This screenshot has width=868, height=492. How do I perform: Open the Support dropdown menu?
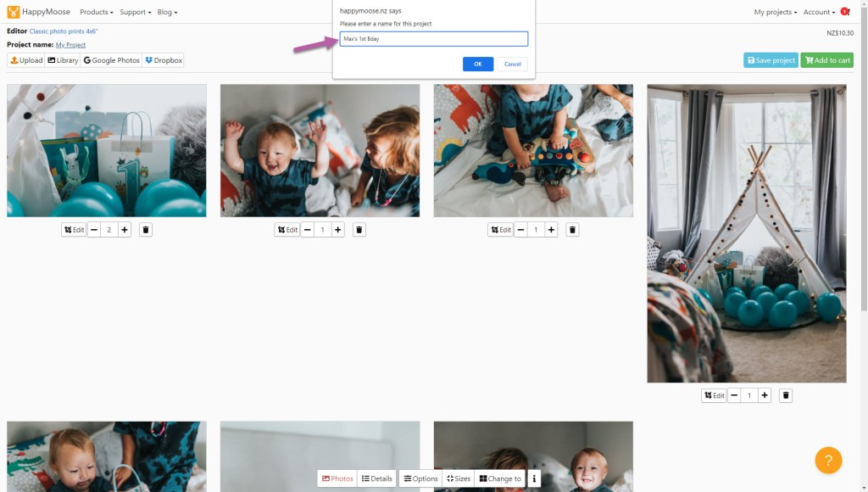pyautogui.click(x=135, y=12)
